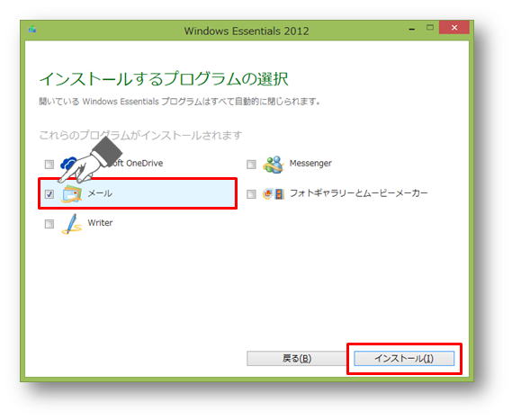Check the Writer checkbox

pyautogui.click(x=49, y=224)
